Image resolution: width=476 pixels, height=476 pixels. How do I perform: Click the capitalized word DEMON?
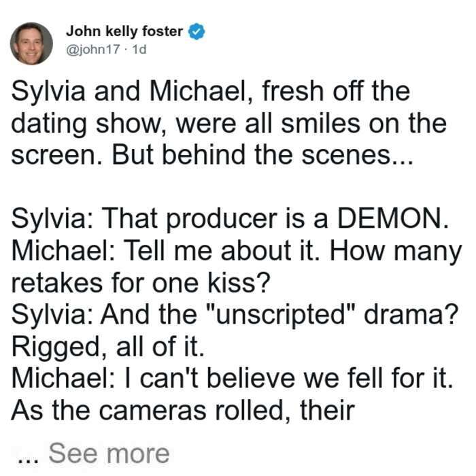click(392, 218)
